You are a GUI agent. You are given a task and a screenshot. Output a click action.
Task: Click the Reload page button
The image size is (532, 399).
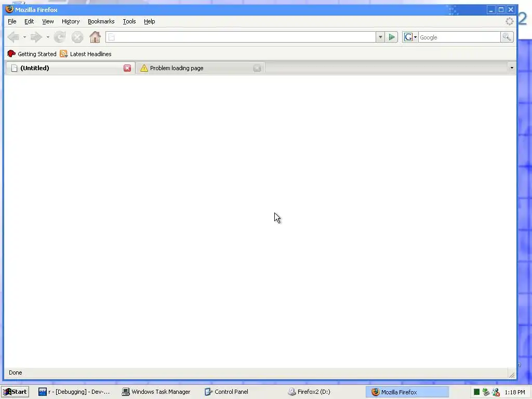(x=60, y=37)
